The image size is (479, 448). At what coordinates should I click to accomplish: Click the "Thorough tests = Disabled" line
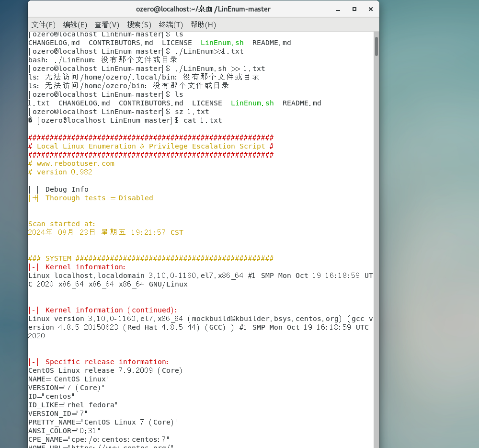click(99, 198)
